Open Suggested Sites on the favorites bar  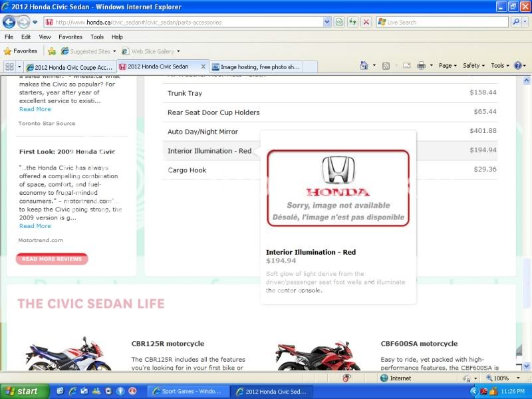pos(88,52)
